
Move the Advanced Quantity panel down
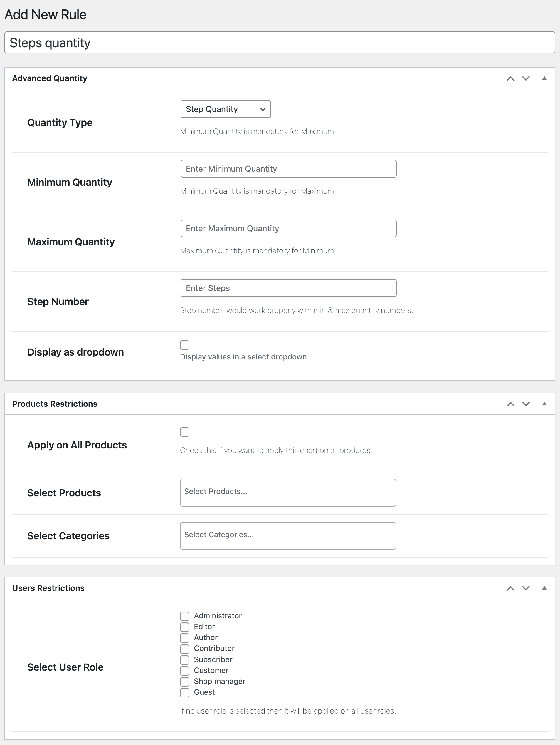click(526, 78)
